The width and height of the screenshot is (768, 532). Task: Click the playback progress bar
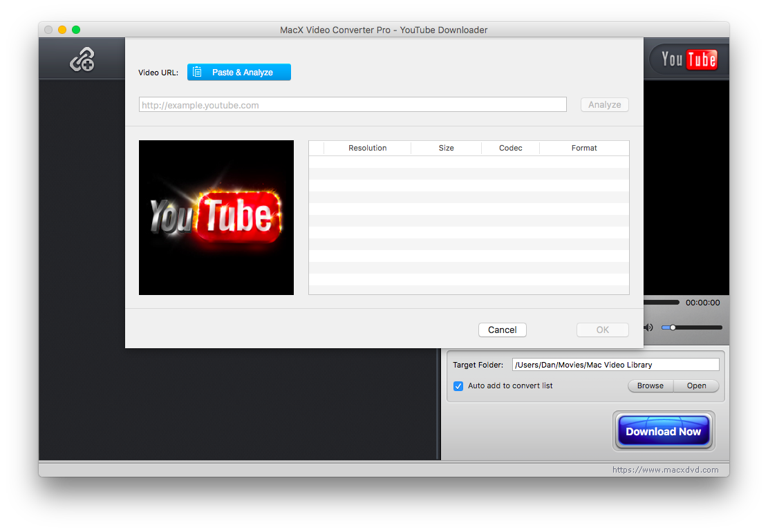coord(662,303)
